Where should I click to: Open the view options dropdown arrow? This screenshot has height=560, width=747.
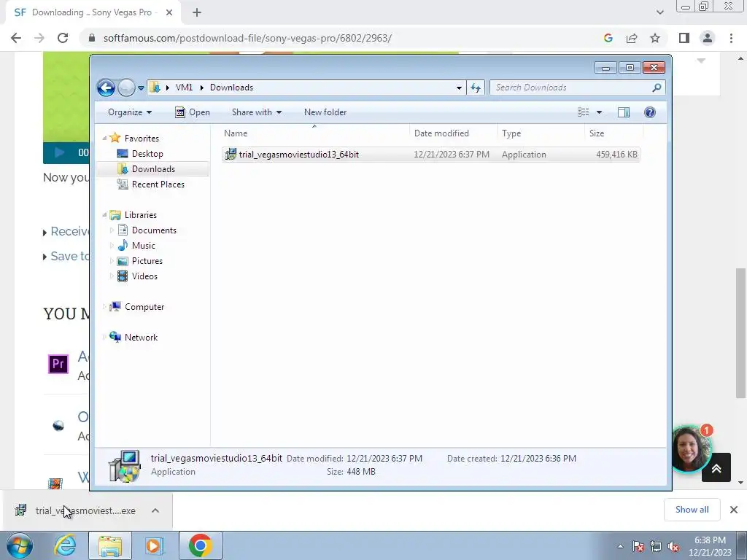point(600,112)
